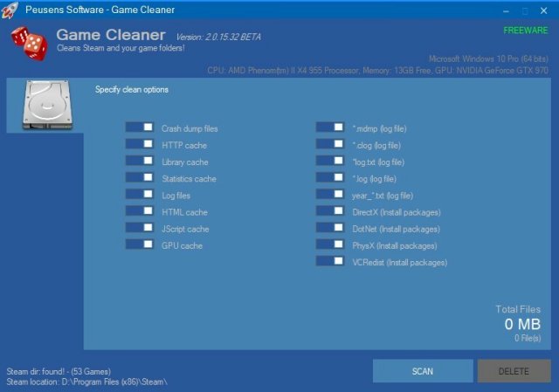Toggle the PhysX install packages switch
Screen dimensions: 559x392
pos(330,244)
